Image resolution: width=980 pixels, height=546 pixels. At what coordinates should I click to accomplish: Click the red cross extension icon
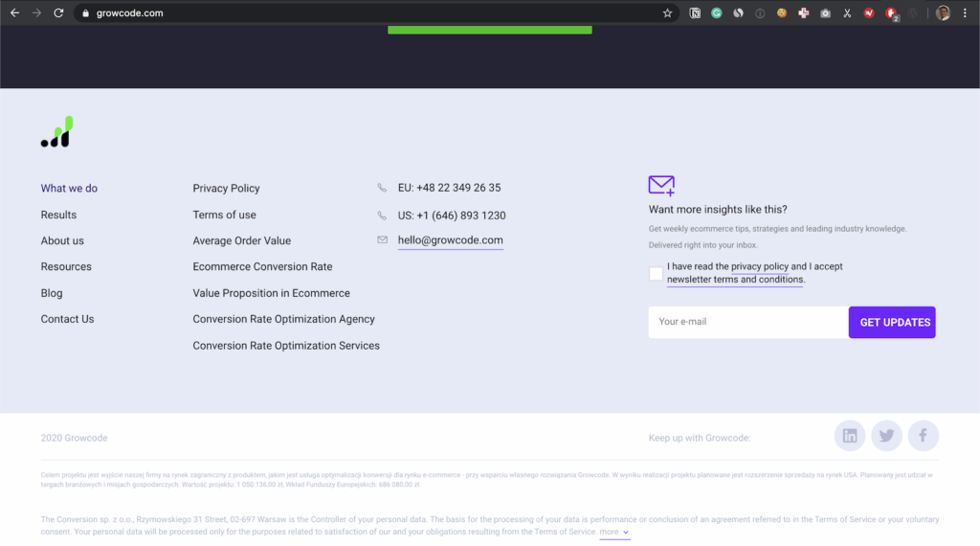click(x=804, y=13)
